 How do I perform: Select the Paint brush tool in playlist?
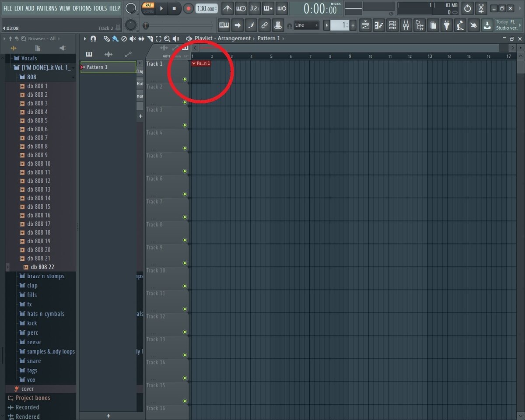[115, 38]
